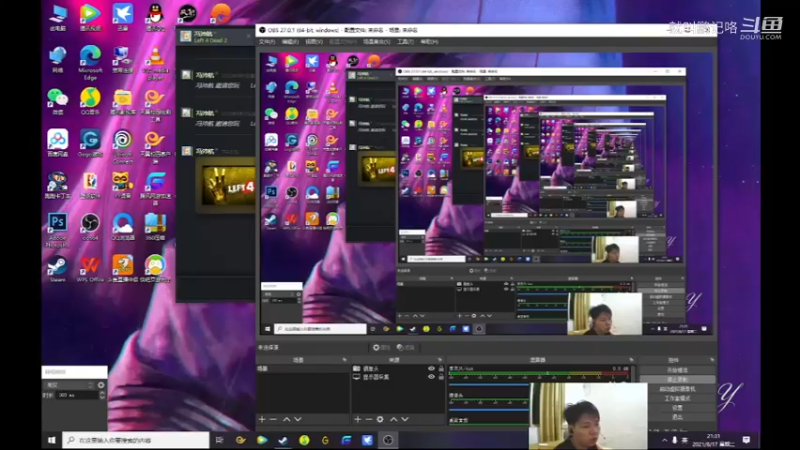Click 启动虚拟摄像机 virtual camera button
Screen dimensions: 800x450
pos(677,389)
